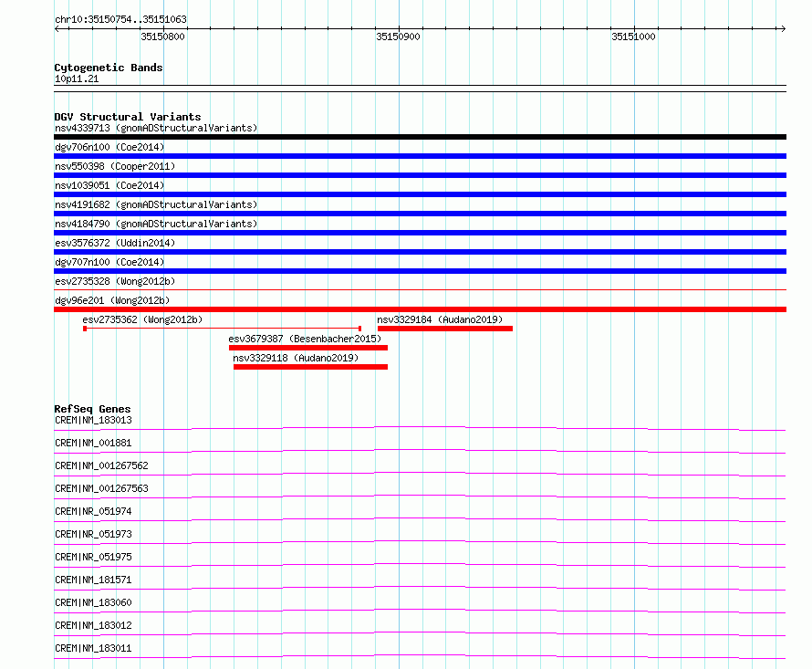This screenshot has width=812, height=669.
Task: Select variant label esv2735362 (Wong2012b)
Action: point(142,319)
